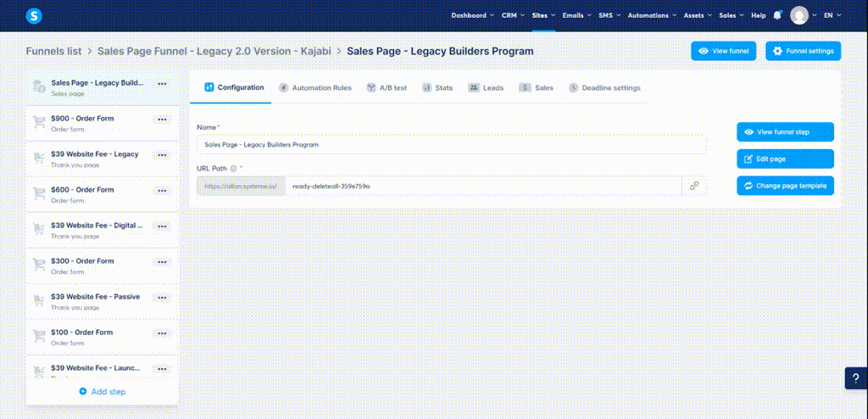Expand the Sales dropdown in top navigation
The width and height of the screenshot is (868, 419).
click(x=732, y=15)
